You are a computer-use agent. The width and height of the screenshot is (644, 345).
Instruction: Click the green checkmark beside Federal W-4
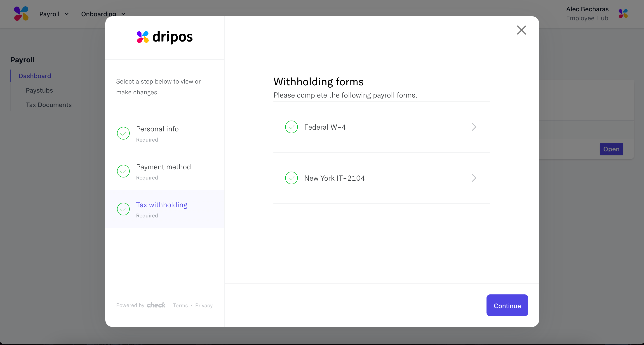(291, 127)
